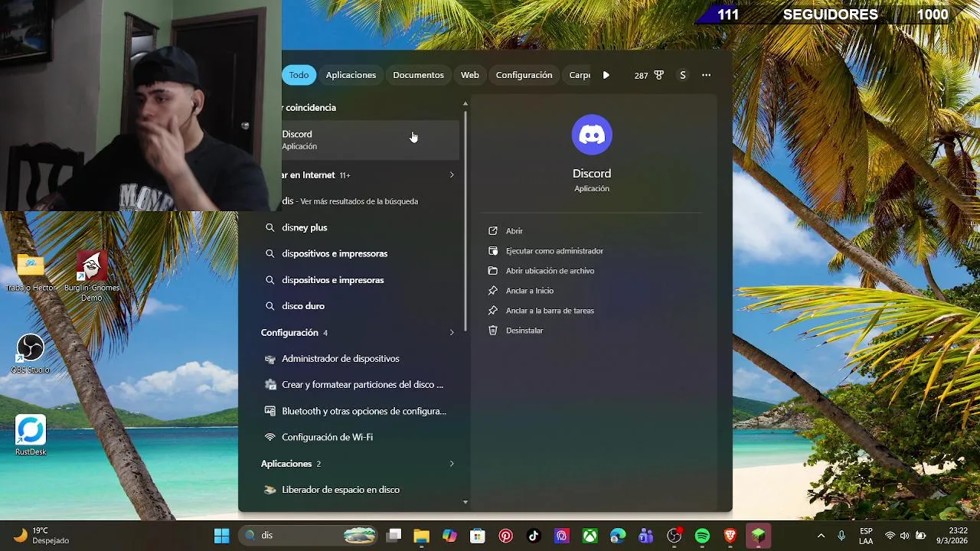The image size is (980, 551).
Task: Click the trash icon next to Desinstalar
Action: click(493, 331)
